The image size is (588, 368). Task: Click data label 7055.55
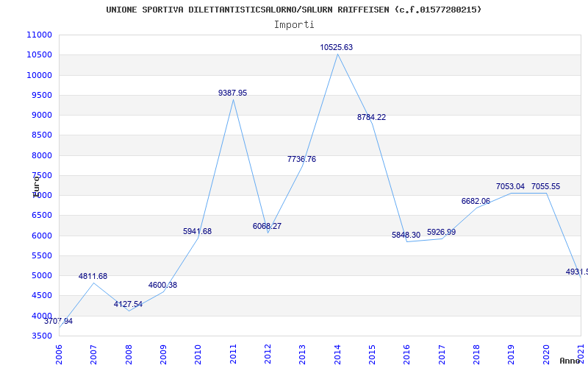tap(545, 187)
